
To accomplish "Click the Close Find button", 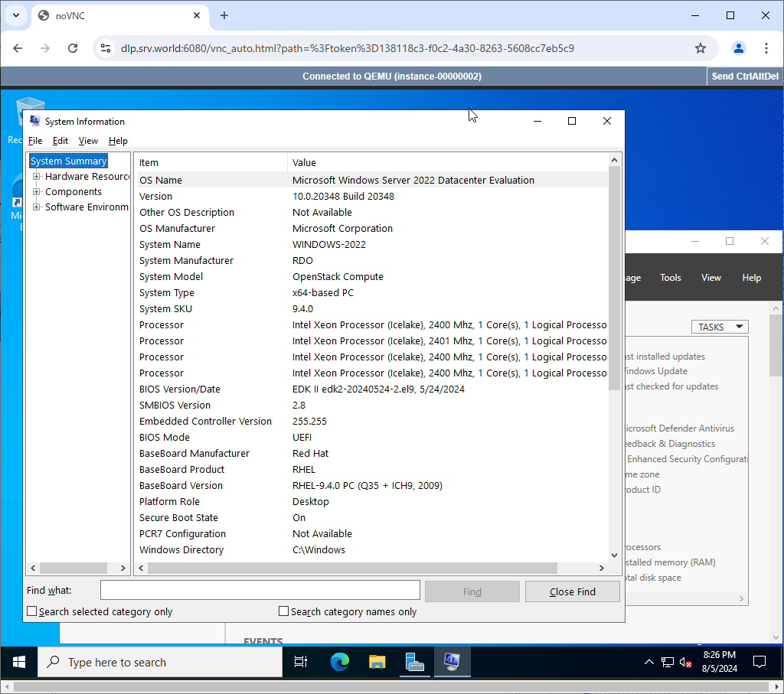I will coord(573,591).
